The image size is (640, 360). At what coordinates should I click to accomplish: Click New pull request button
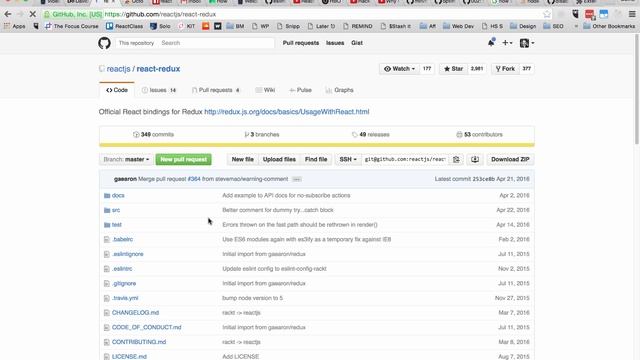[184, 159]
